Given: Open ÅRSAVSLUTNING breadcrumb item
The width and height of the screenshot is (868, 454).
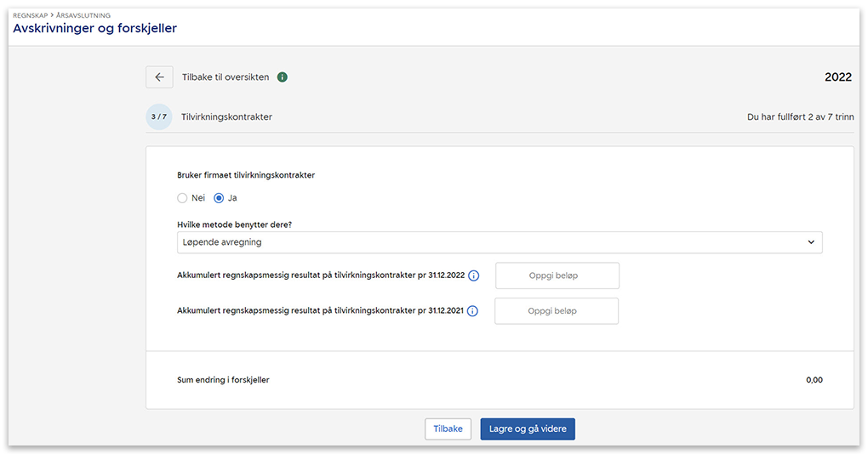Looking at the screenshot, I should (x=83, y=15).
